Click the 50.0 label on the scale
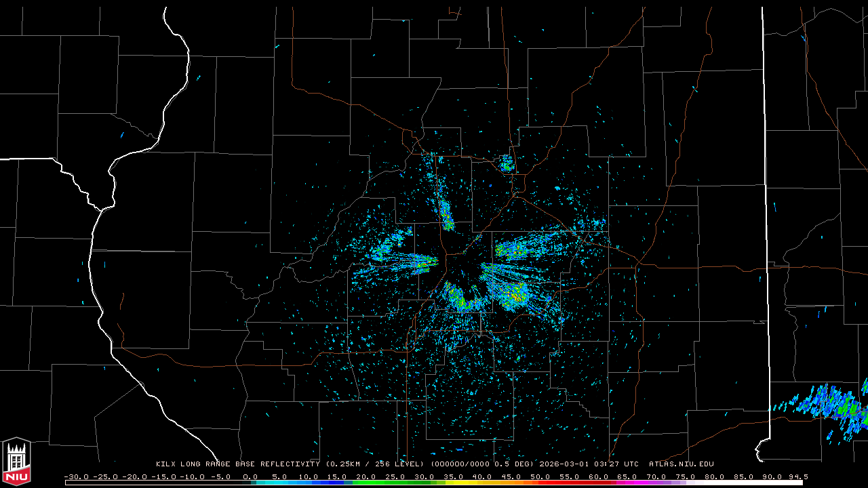 click(540, 476)
